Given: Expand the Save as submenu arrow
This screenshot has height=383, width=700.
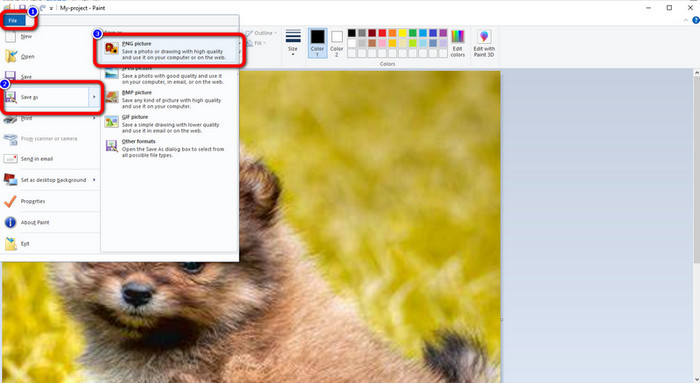Looking at the screenshot, I should click(x=94, y=97).
